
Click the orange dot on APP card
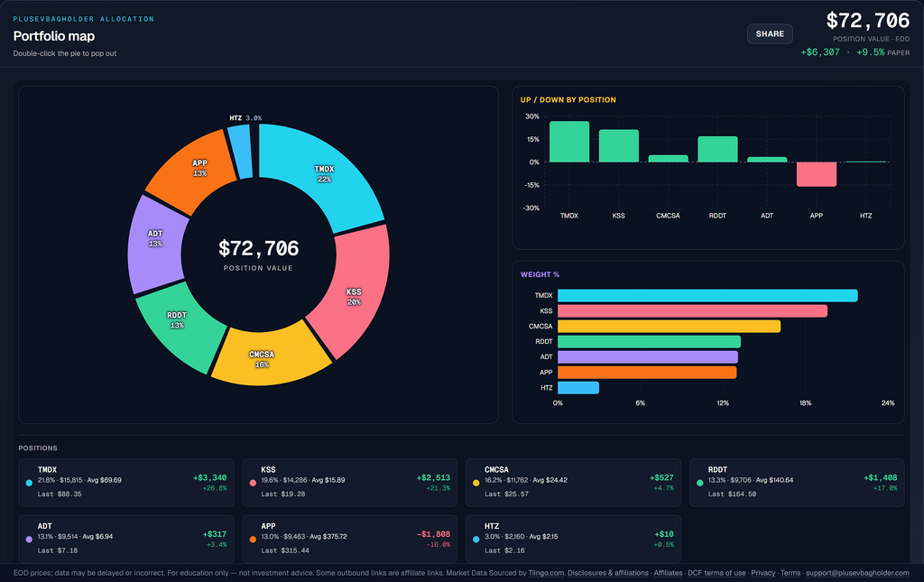tap(253, 540)
